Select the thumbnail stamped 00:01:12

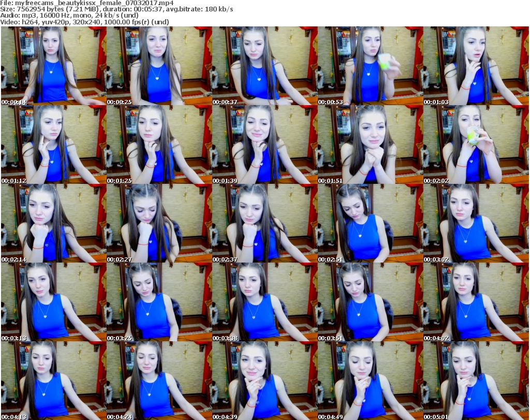point(54,144)
